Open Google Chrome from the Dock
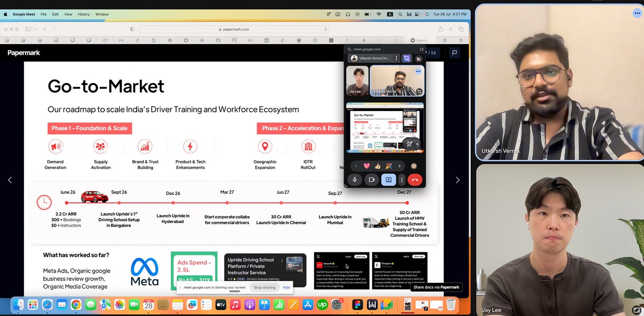Image resolution: width=644 pixels, height=316 pixels. point(76,304)
